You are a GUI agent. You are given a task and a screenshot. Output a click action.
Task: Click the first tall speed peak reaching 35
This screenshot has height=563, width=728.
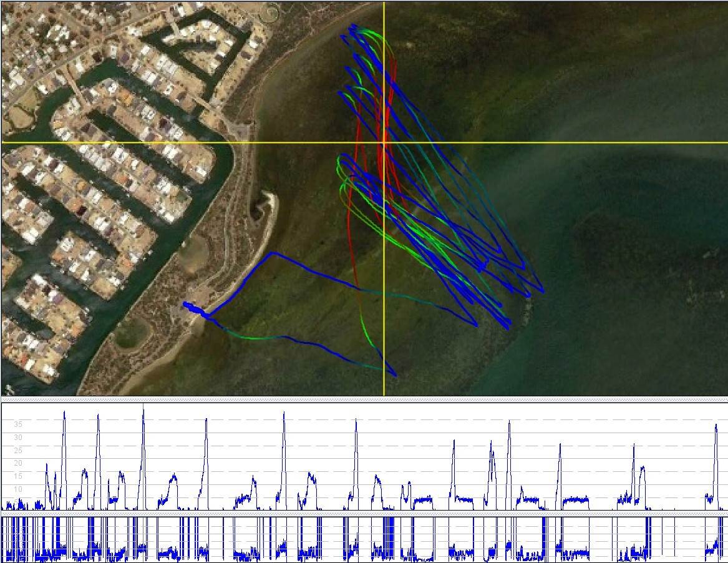coord(64,414)
